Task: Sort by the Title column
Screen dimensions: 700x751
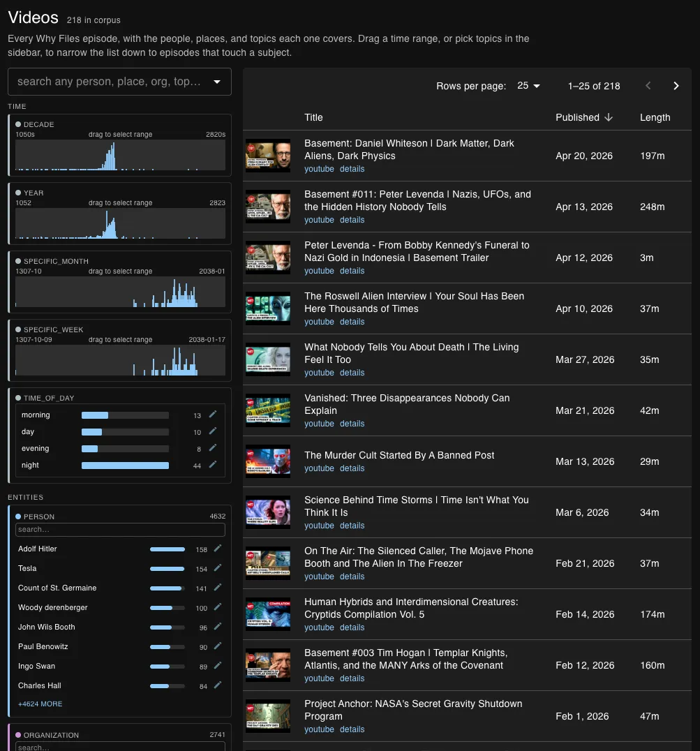Action: (313, 117)
